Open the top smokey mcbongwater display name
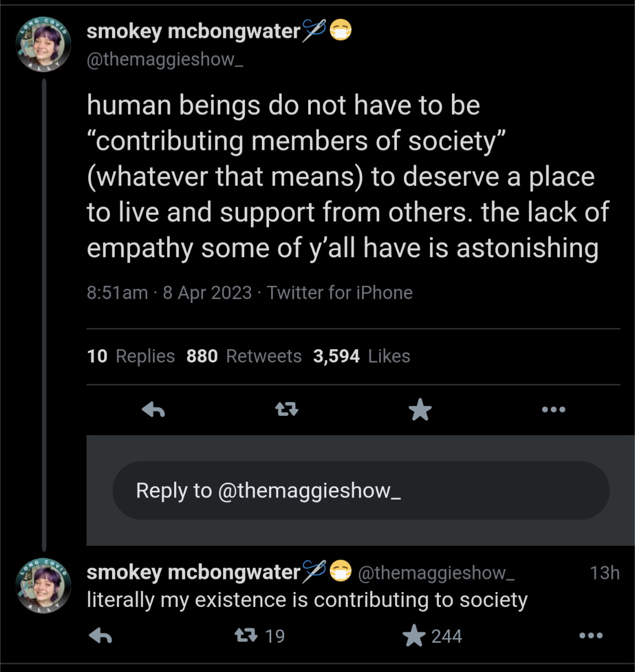The width and height of the screenshot is (635, 672). (x=193, y=31)
